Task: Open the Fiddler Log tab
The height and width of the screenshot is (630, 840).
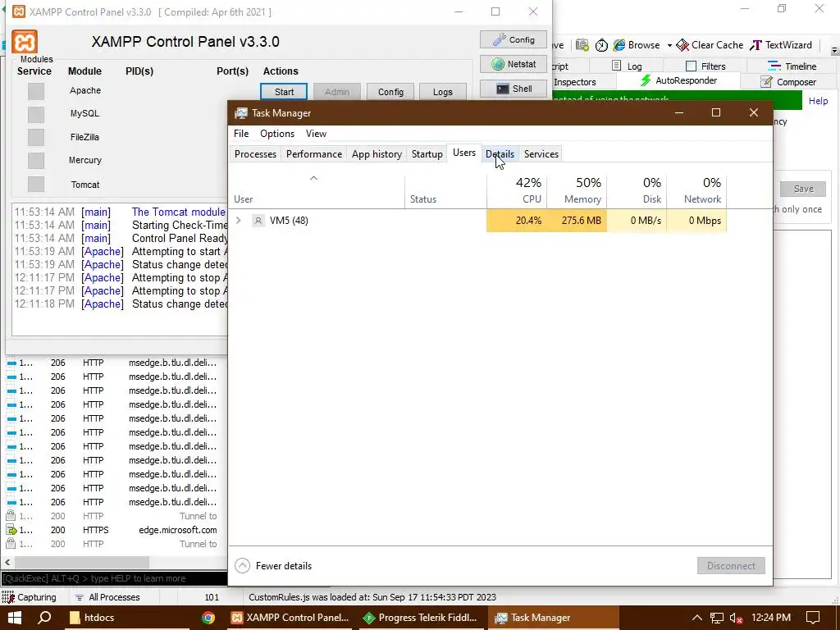Action: click(x=628, y=66)
